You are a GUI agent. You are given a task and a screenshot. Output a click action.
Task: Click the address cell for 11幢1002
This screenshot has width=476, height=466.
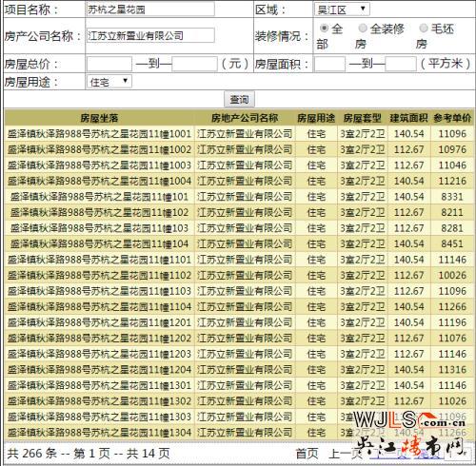coord(99,149)
